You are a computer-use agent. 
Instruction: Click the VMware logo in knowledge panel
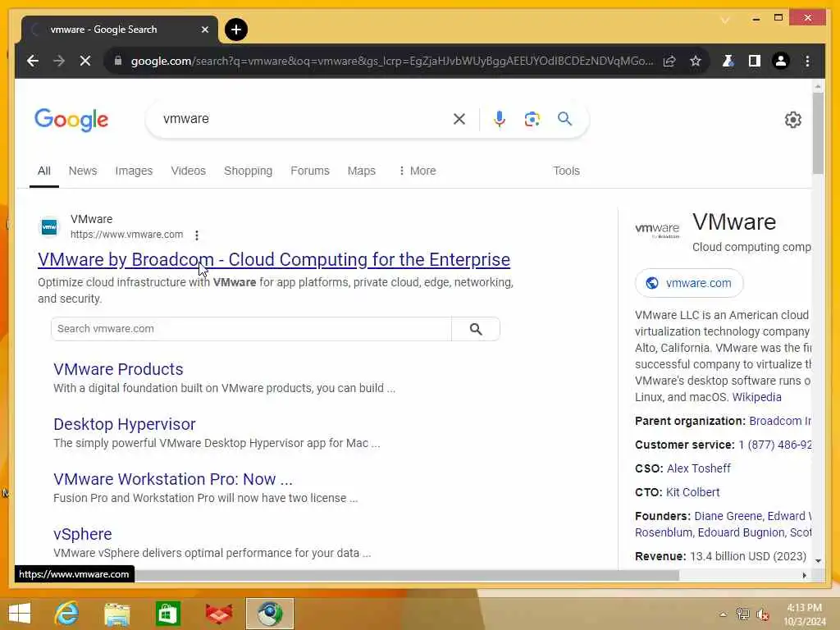[x=657, y=231]
